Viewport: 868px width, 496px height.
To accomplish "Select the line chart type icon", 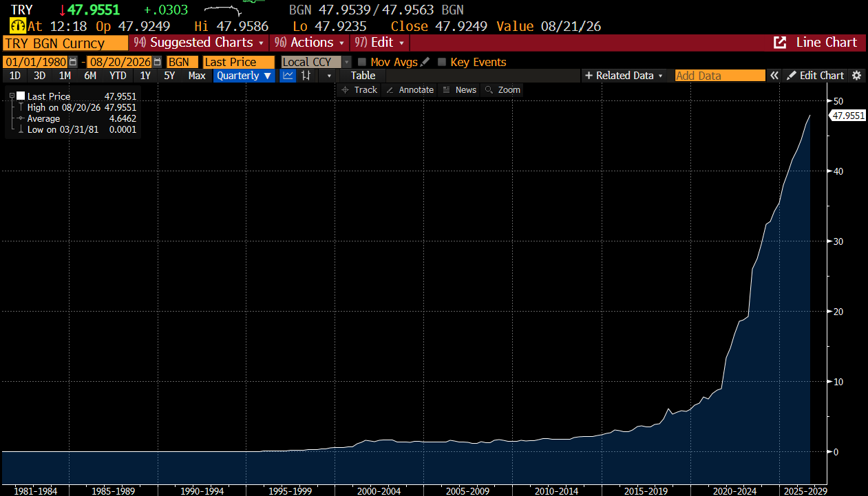I will click(x=288, y=76).
